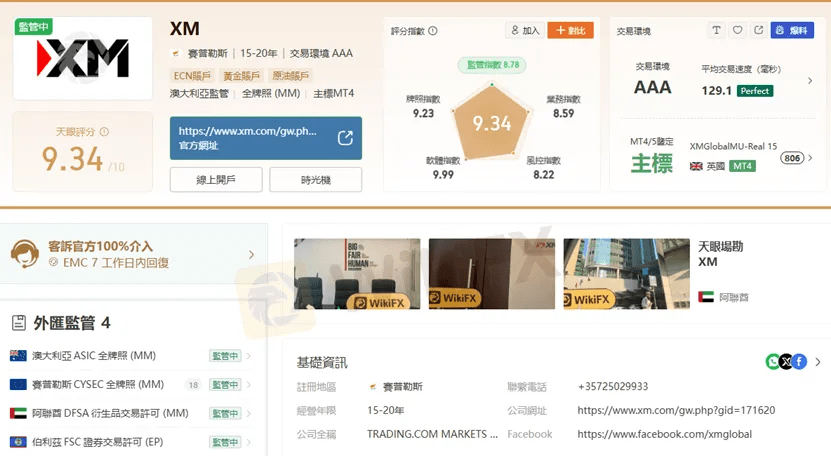
Task: Click the blue 爆料 button
Action: pyautogui.click(x=792, y=30)
